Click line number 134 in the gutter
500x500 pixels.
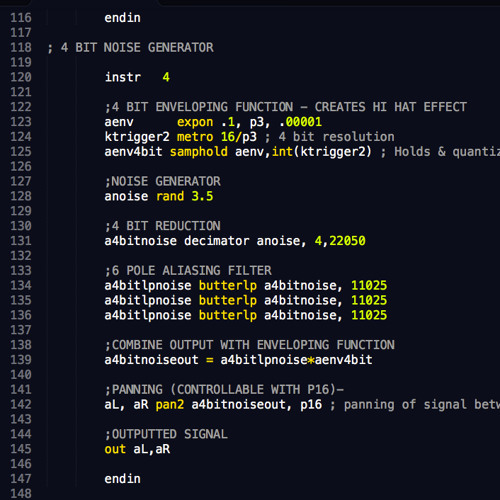pyautogui.click(x=21, y=285)
